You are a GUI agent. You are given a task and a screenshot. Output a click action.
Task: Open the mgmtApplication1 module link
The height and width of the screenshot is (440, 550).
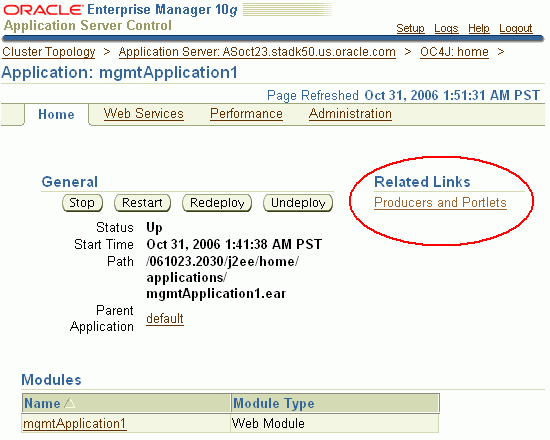(x=74, y=424)
